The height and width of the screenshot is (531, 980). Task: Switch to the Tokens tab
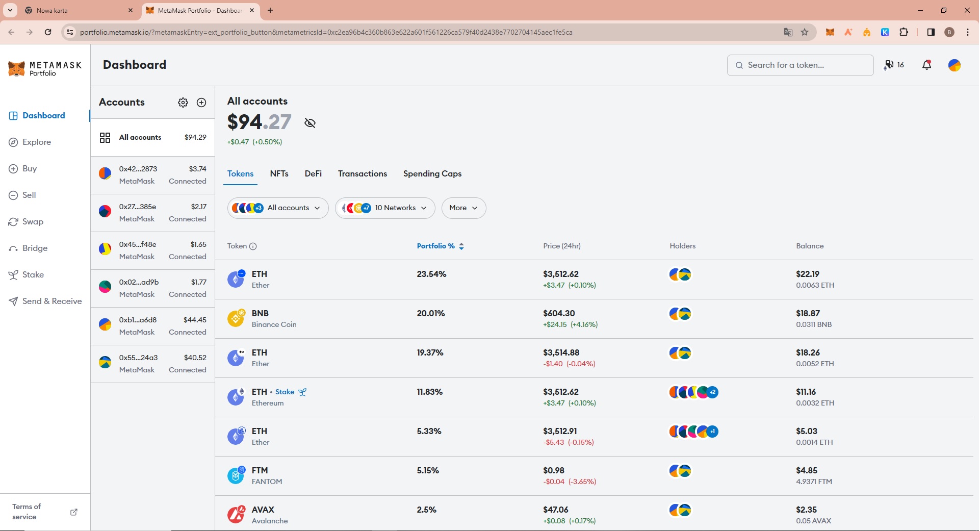[x=241, y=174]
